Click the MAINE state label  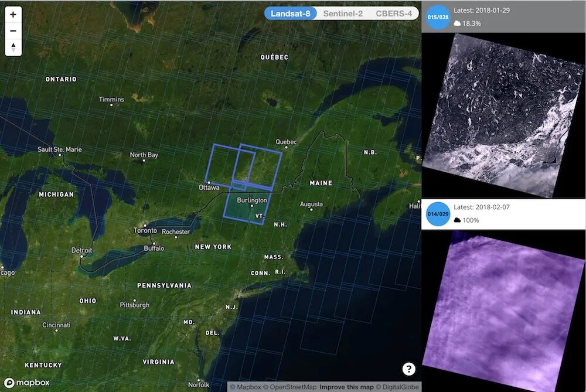[x=321, y=183]
